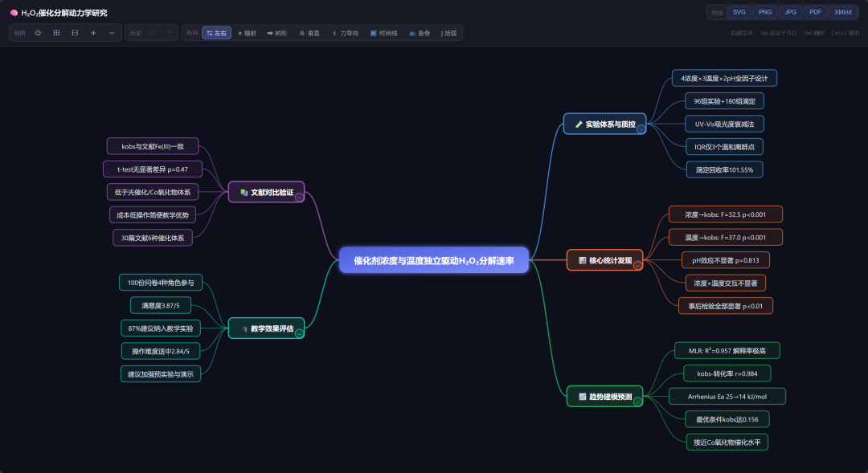Screen dimensions: 868x473
Task: Select node 温度→kobs: F=37.0 p<0.001
Action: [725, 238]
